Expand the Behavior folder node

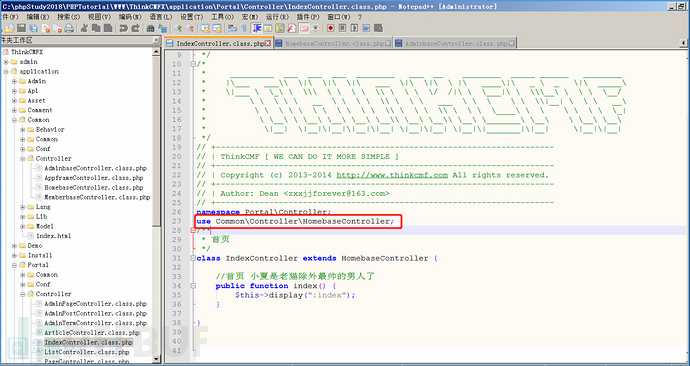pos(22,130)
